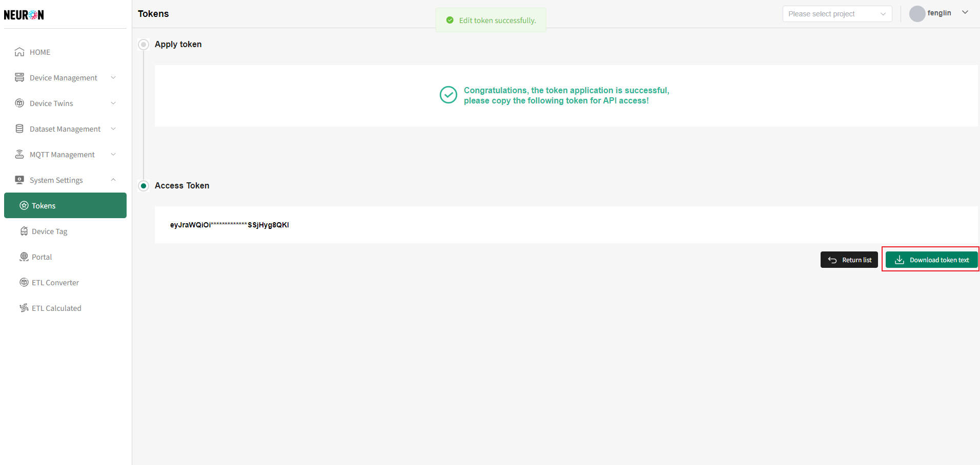This screenshot has width=980, height=465.
Task: Click the MQTT Management icon
Action: coord(19,154)
